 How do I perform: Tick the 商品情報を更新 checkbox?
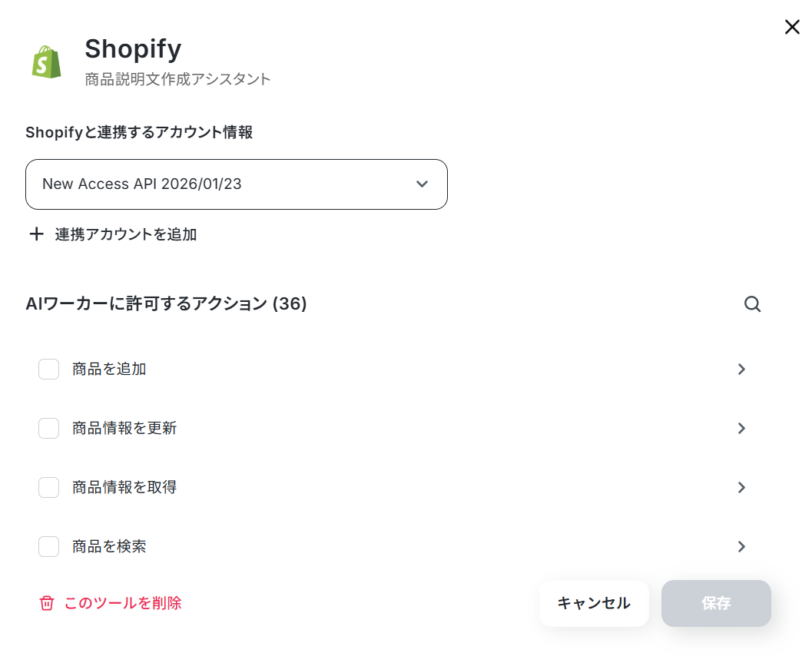pyautogui.click(x=49, y=429)
